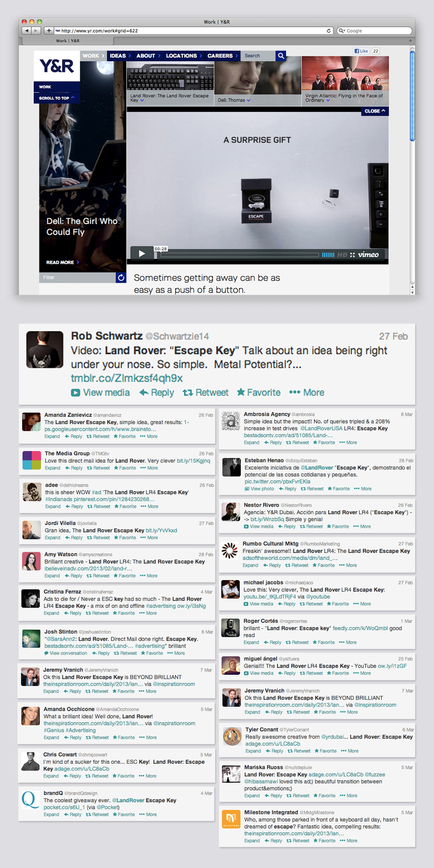The image size is (434, 868).
Task: Favorite the brandQ tweet
Action: [x=124, y=814]
